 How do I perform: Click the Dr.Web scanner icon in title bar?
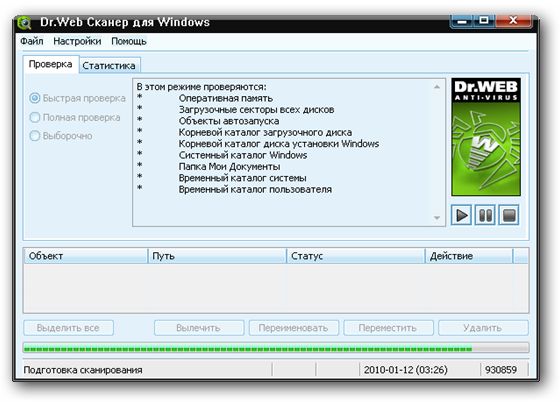click(24, 23)
